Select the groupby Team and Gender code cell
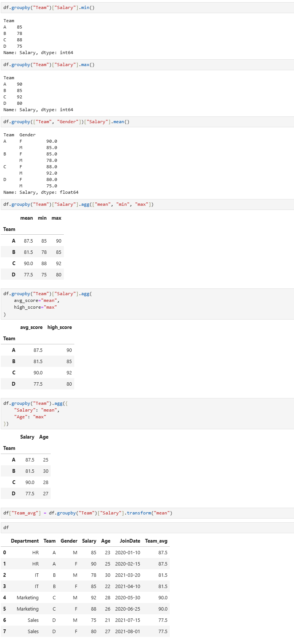Screen dimensions: 294x644 point(146,122)
